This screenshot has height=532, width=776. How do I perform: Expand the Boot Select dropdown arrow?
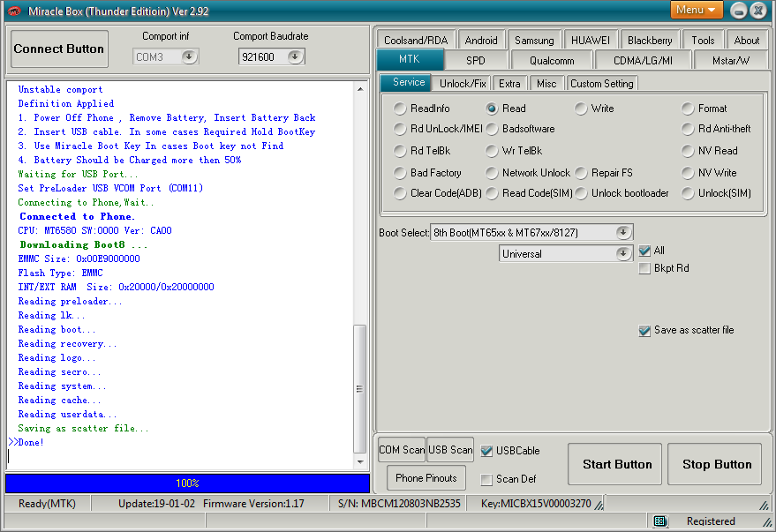623,232
